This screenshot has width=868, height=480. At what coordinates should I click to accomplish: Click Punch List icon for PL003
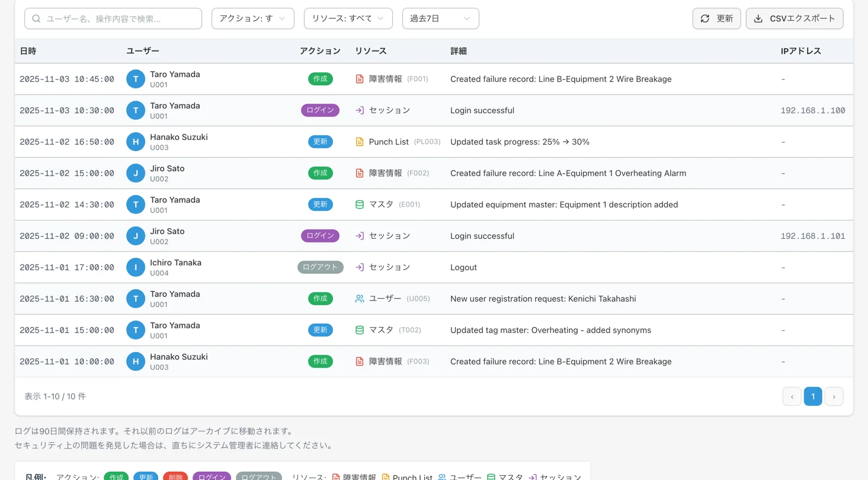coord(360,142)
